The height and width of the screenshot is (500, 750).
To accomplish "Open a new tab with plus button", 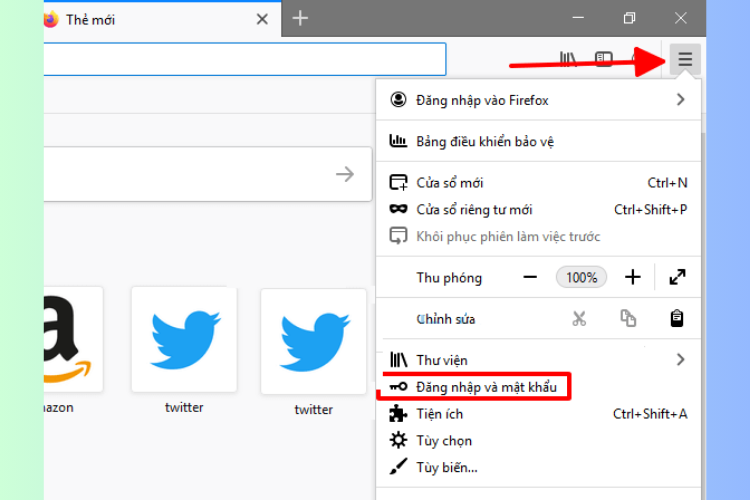I will 300,19.
